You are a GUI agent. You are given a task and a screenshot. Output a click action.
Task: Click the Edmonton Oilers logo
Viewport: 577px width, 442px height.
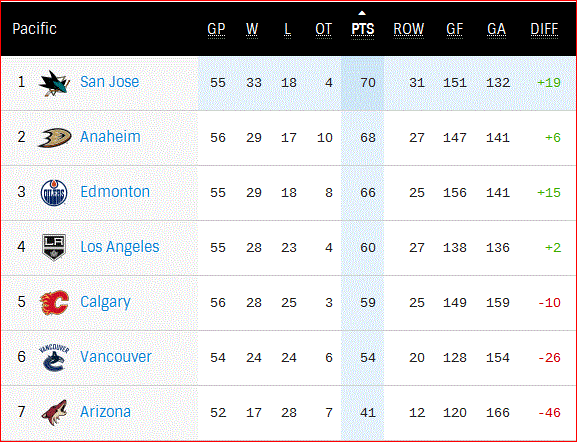click(x=54, y=193)
